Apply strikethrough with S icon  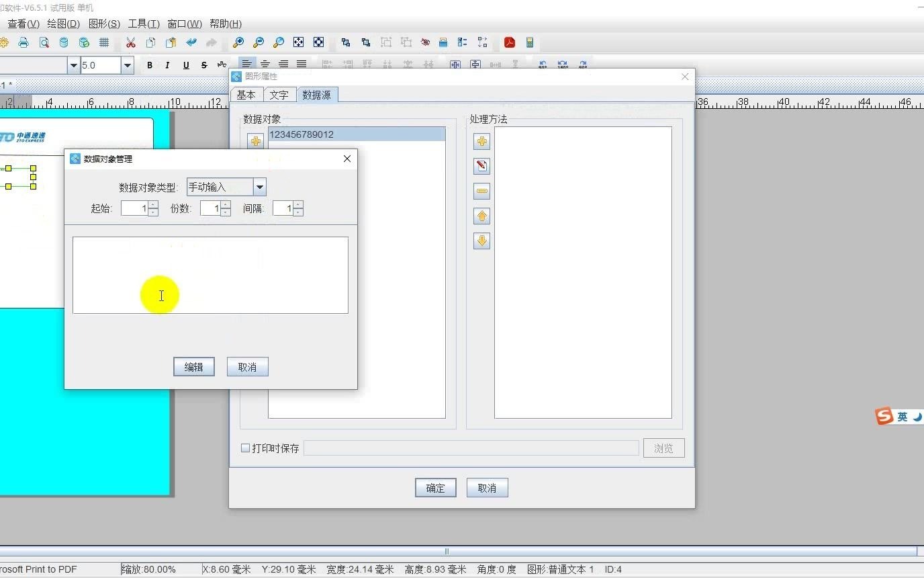pos(204,65)
